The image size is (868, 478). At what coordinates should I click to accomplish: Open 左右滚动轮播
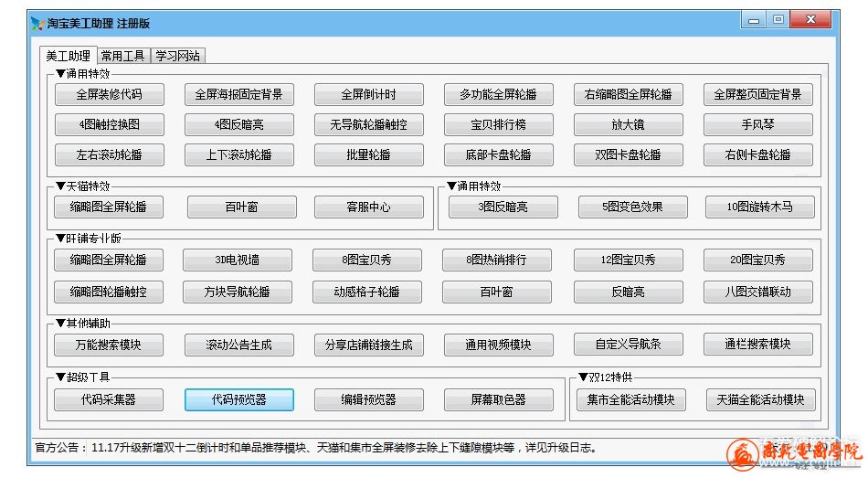click(x=109, y=155)
